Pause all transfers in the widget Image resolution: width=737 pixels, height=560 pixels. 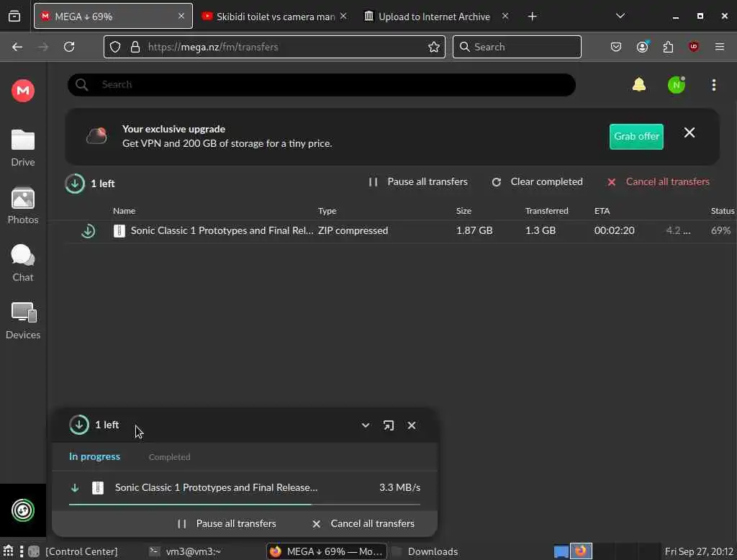coord(227,524)
